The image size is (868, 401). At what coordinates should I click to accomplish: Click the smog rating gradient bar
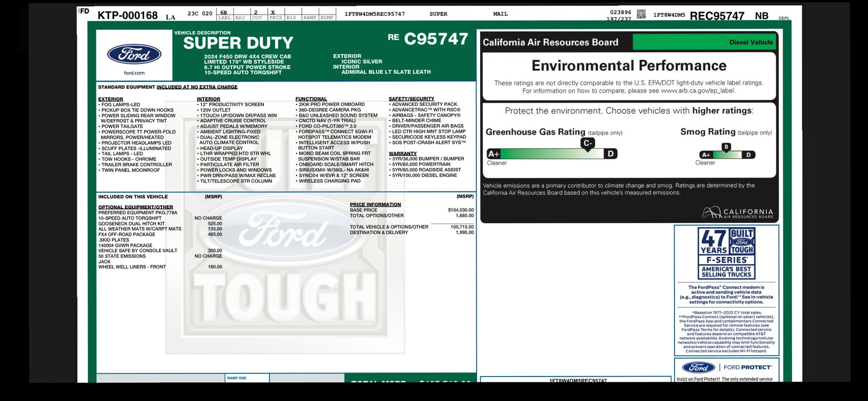click(x=727, y=155)
